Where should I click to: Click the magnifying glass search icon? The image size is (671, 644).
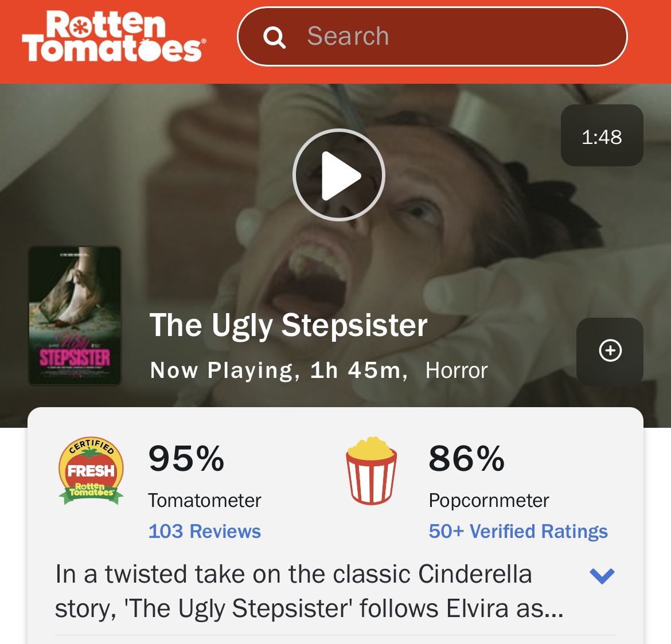pos(274,37)
